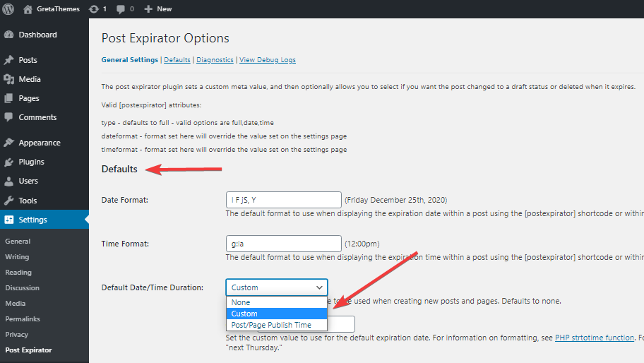Switch to Diagnostics tab link

215,60
